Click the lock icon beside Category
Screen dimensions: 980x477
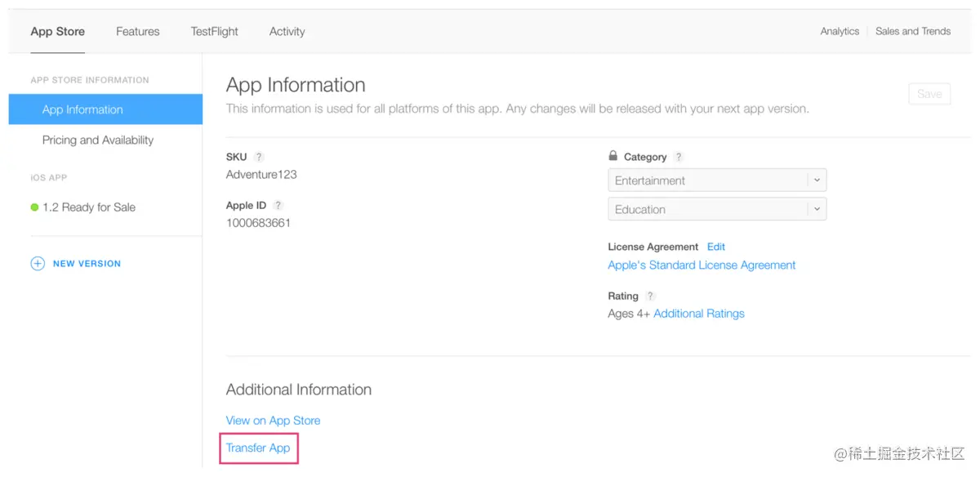click(x=612, y=156)
